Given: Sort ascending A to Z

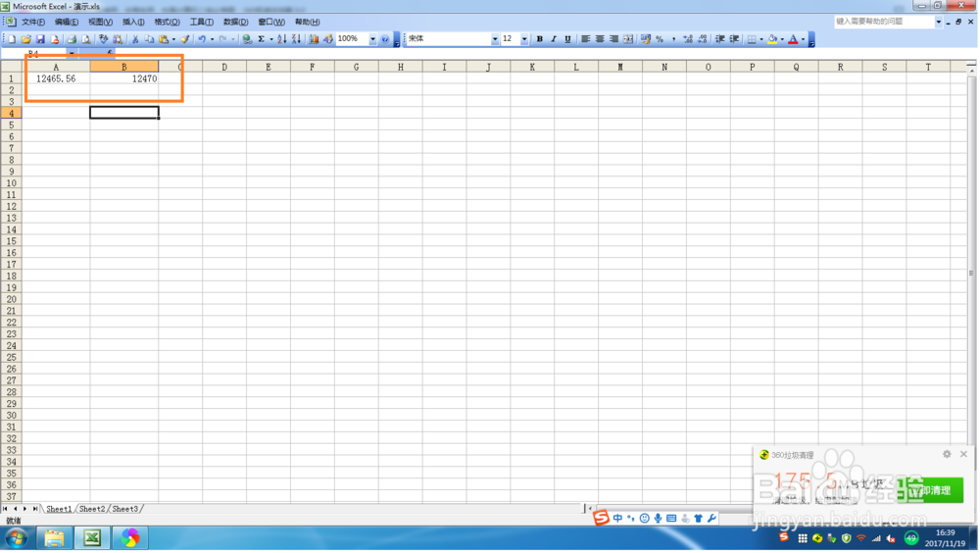Looking at the screenshot, I should coord(282,39).
